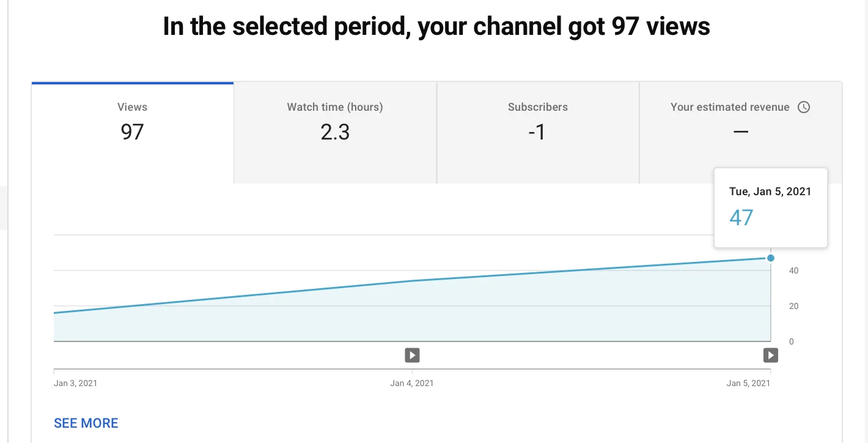This screenshot has width=868, height=443.
Task: Click the headline about 97 channel views
Action: pyautogui.click(x=436, y=27)
